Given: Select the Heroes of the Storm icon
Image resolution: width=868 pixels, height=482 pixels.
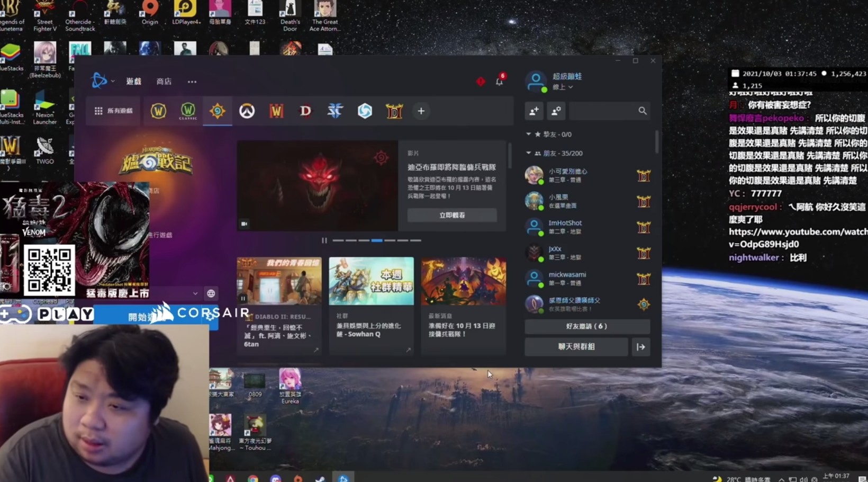Looking at the screenshot, I should point(365,111).
